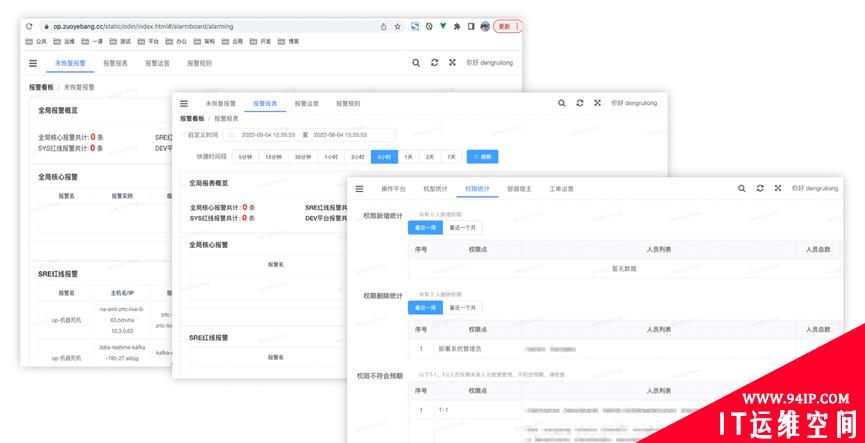Click the URL address bar op.zuoyebang.cc
This screenshot has height=443, width=865.
pyautogui.click(x=223, y=26)
